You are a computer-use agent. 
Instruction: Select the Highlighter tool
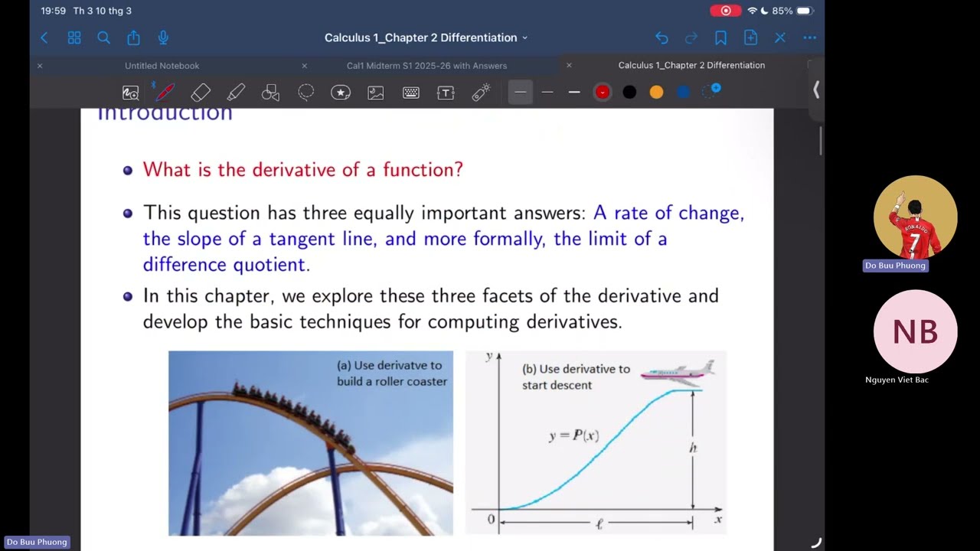coord(236,93)
